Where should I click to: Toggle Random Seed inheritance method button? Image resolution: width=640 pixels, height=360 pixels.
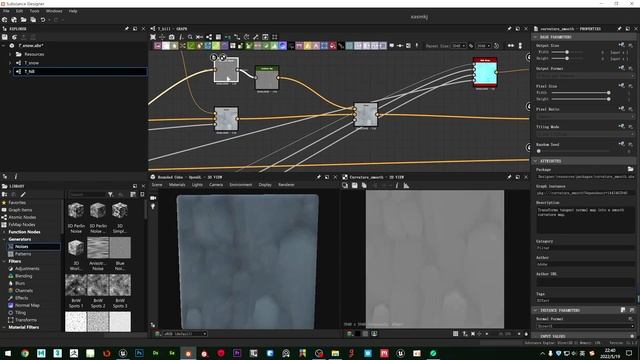click(621, 144)
